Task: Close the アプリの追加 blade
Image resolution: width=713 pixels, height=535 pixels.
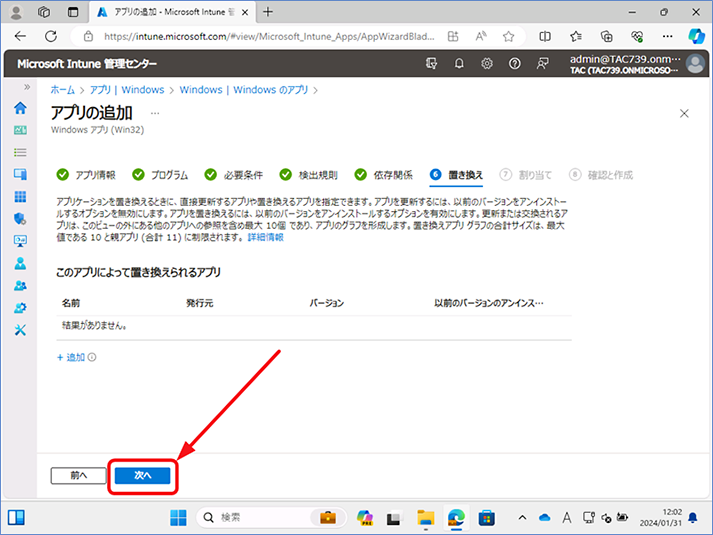Action: pos(684,114)
